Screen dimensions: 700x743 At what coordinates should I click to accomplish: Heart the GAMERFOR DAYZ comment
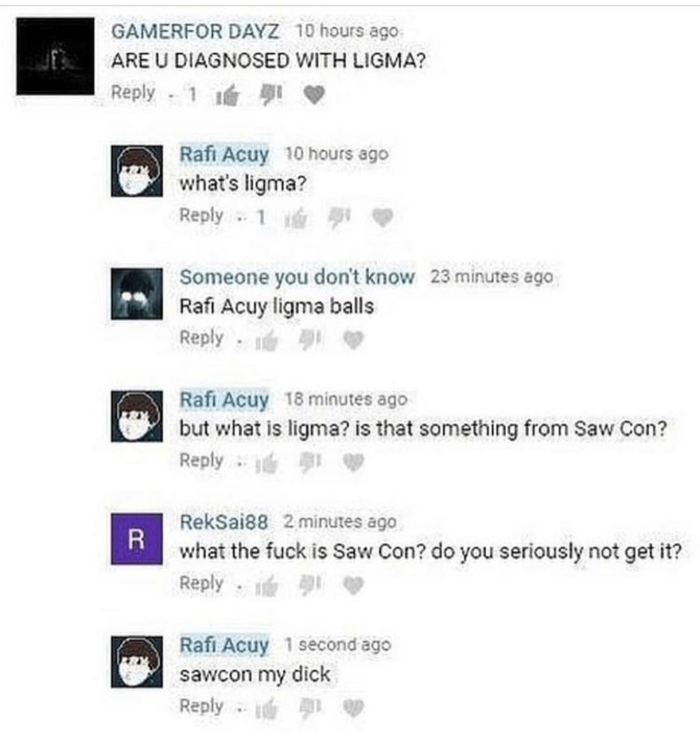pos(314,95)
